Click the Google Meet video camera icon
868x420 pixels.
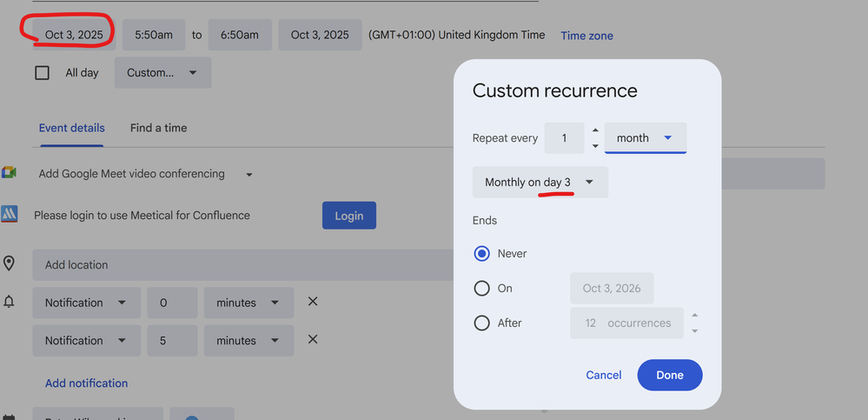pyautogui.click(x=9, y=172)
